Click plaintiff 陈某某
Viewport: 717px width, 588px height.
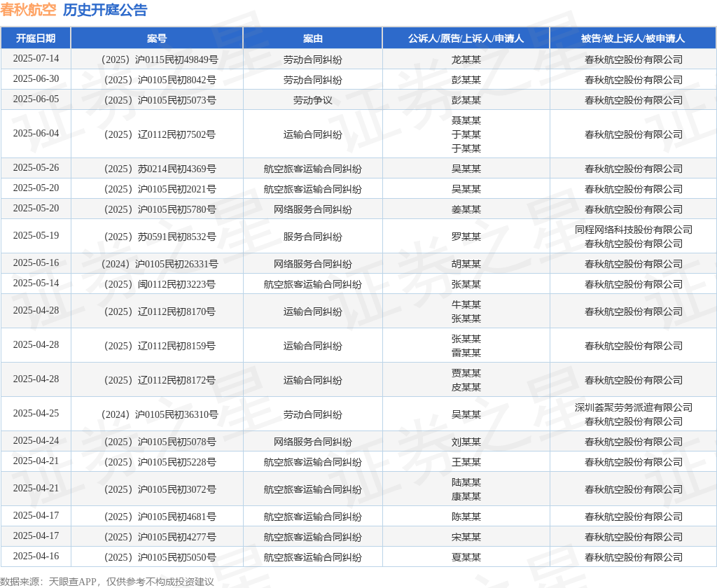pos(466,517)
